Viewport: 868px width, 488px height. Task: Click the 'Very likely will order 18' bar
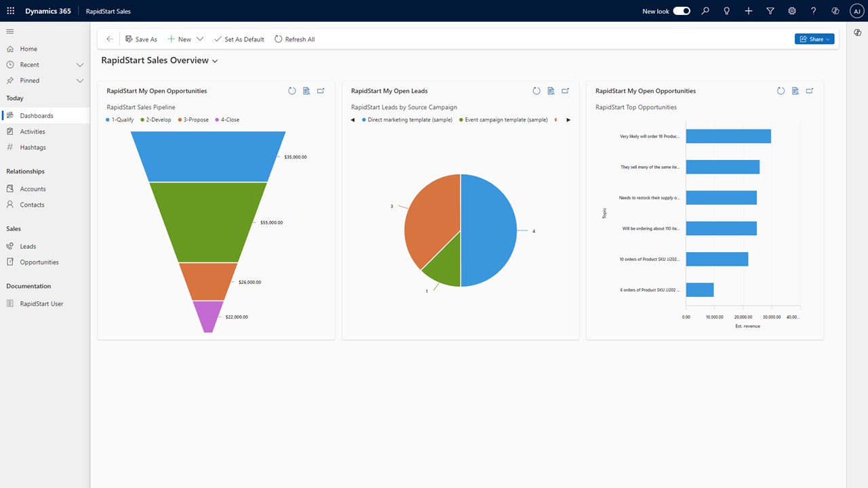pyautogui.click(x=728, y=136)
